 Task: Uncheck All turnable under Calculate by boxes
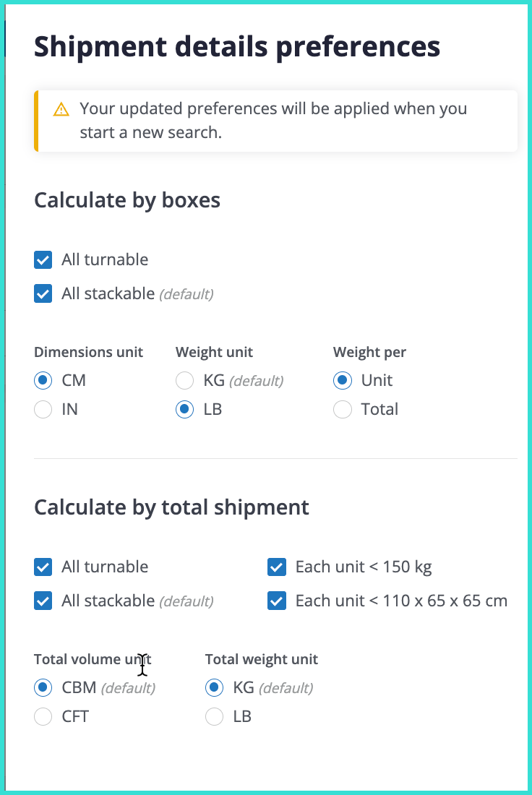pos(43,259)
